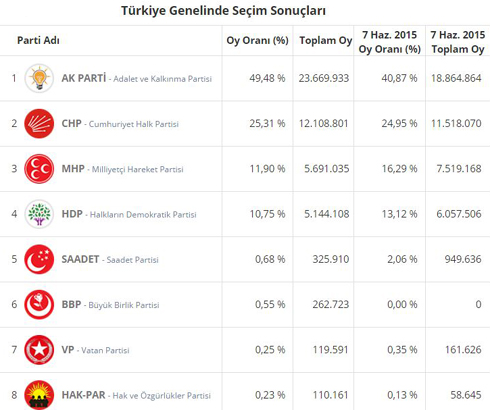Select the 7 Haz. 2015 Oy Oranı header
The width and height of the screenshot is (490, 410).
[390, 42]
